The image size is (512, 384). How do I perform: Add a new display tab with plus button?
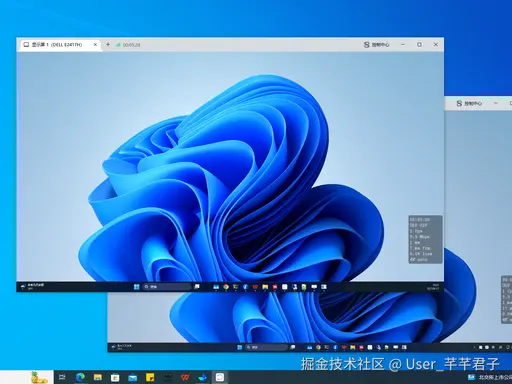click(108, 44)
